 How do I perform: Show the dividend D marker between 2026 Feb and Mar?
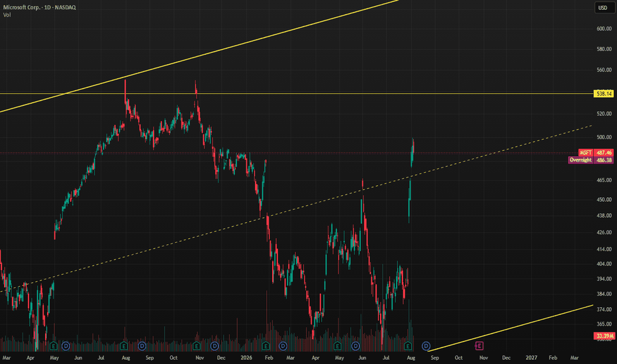point(283,346)
